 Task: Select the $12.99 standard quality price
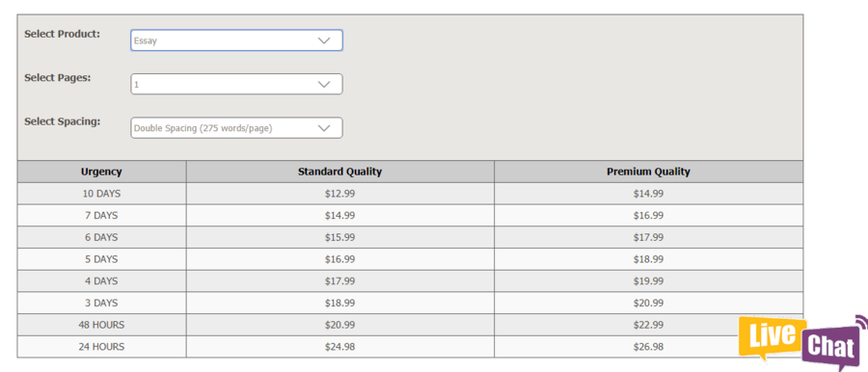coord(339,194)
